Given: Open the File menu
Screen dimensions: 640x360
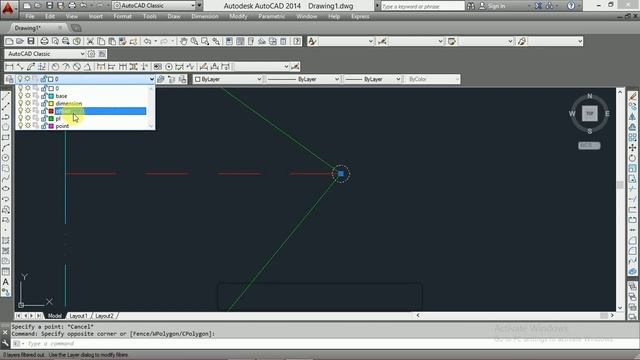Looking at the screenshot, I should coord(30,17).
